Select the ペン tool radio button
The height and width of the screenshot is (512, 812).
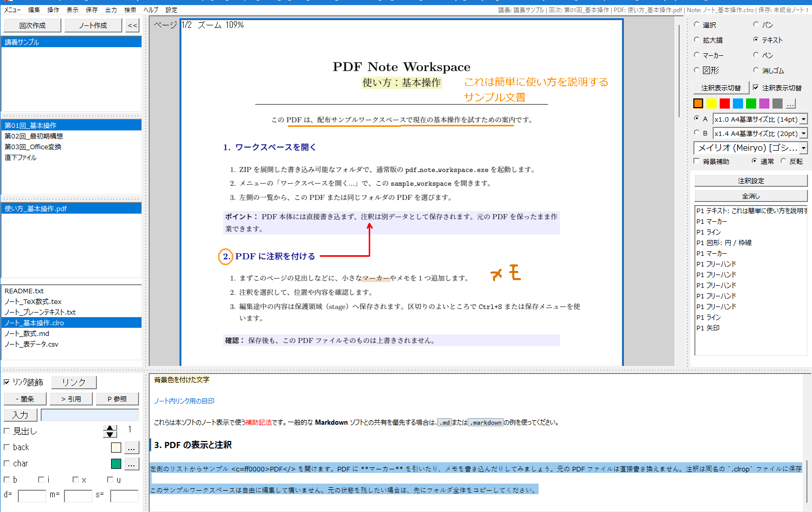tap(756, 55)
